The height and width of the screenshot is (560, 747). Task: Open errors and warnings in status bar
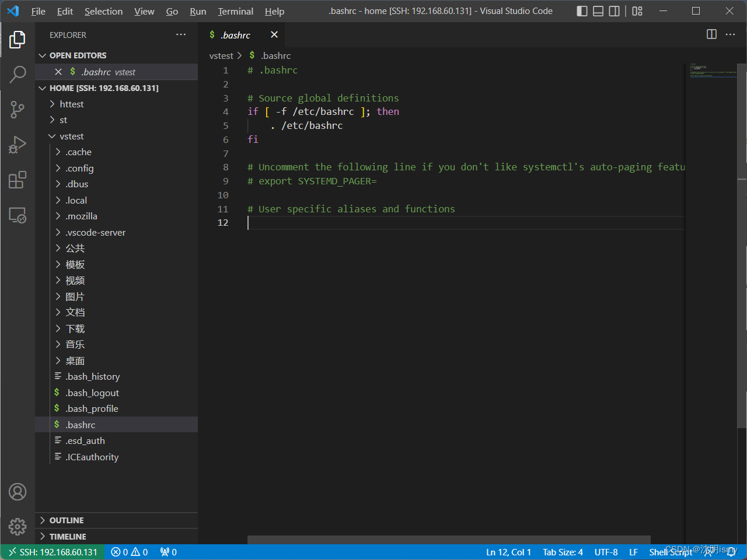(x=130, y=552)
